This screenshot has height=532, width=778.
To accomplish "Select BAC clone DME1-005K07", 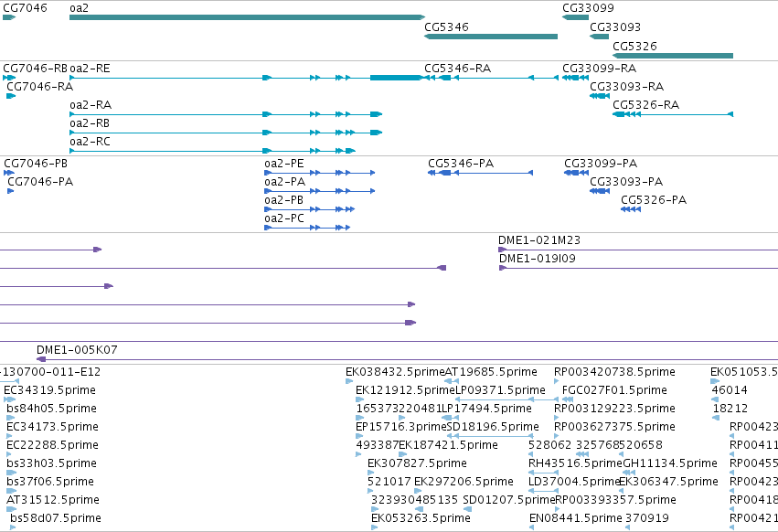I will [77, 350].
